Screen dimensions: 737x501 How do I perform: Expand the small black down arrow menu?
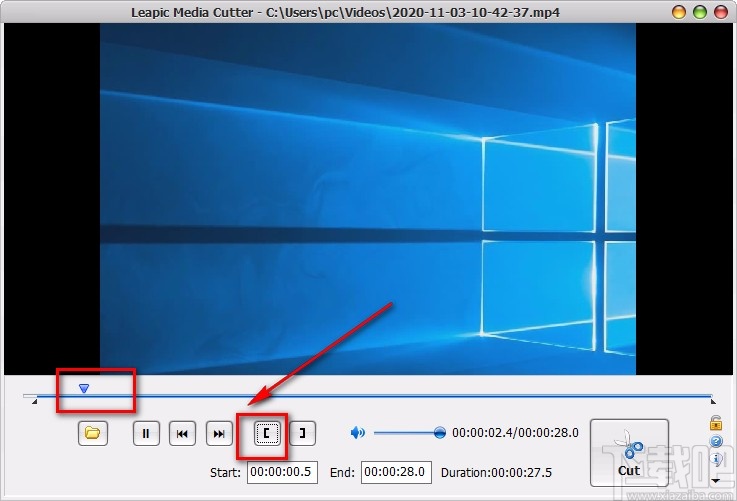tap(715, 480)
